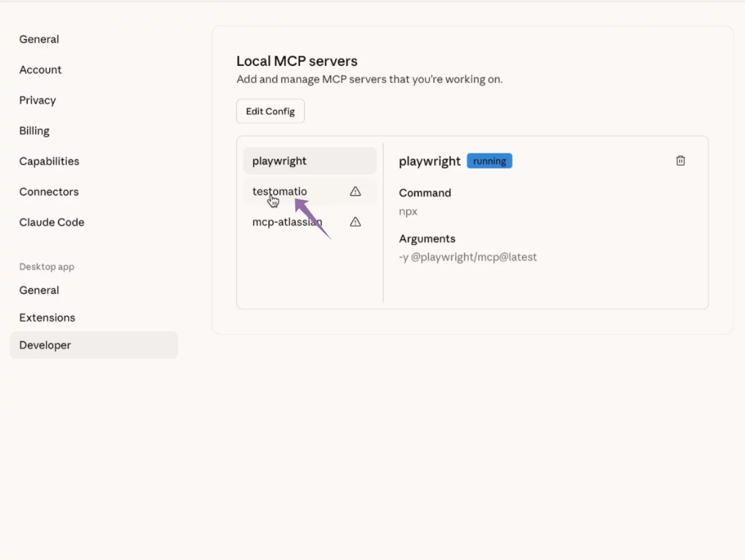Open the Claude Code section
Screen dimensions: 745x560
tap(52, 222)
